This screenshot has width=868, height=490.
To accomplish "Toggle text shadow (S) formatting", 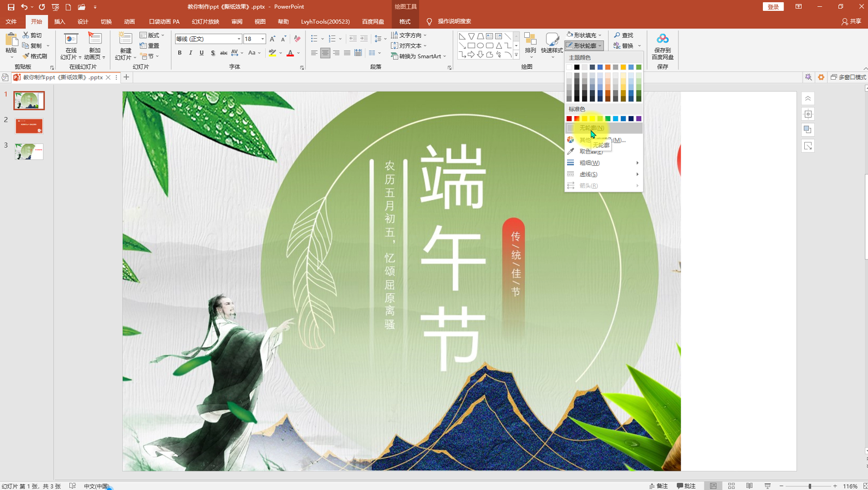I will 212,53.
